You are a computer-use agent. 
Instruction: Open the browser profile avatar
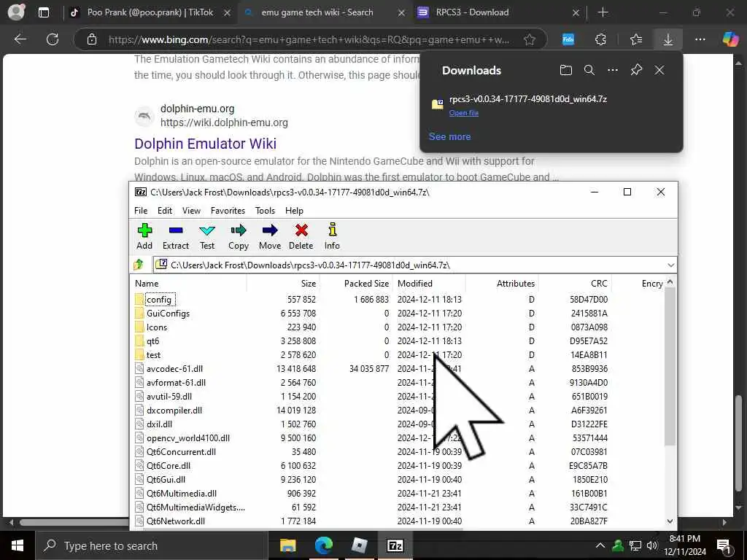click(x=16, y=12)
